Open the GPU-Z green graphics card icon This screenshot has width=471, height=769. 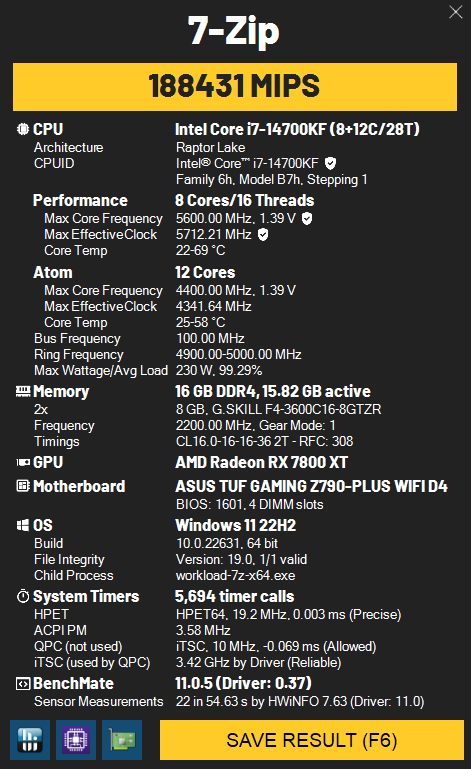(122, 740)
